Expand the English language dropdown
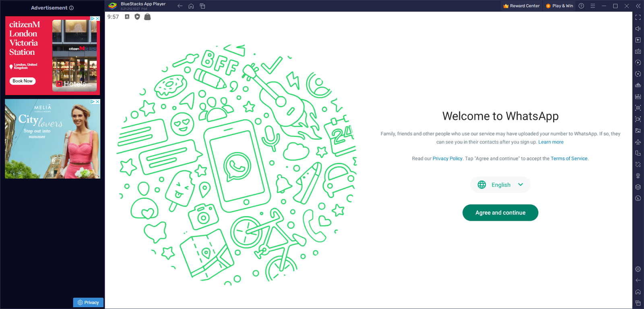 [500, 185]
